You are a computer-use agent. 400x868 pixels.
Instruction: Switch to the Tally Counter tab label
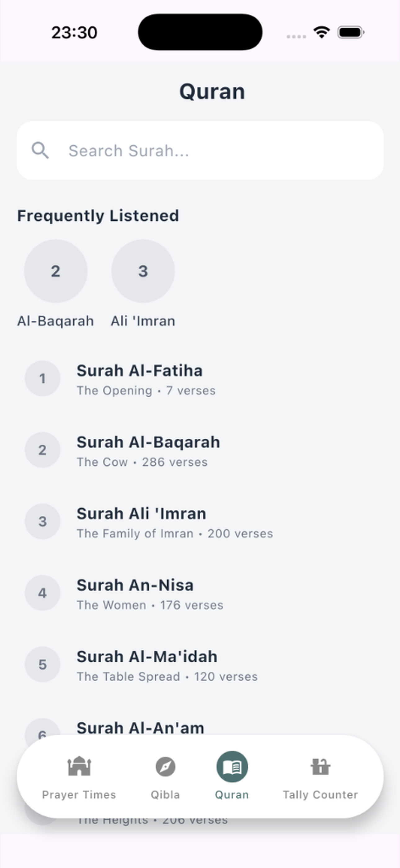pyautogui.click(x=320, y=794)
